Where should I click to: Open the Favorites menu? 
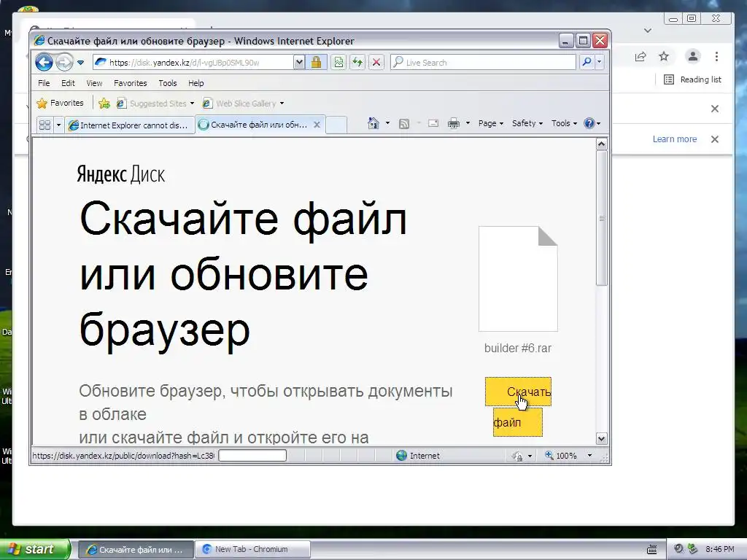click(130, 83)
